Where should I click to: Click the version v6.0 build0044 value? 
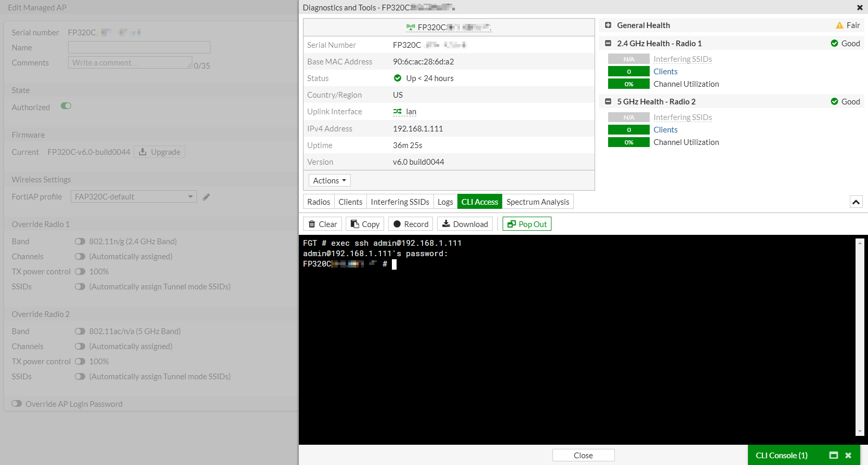point(418,162)
